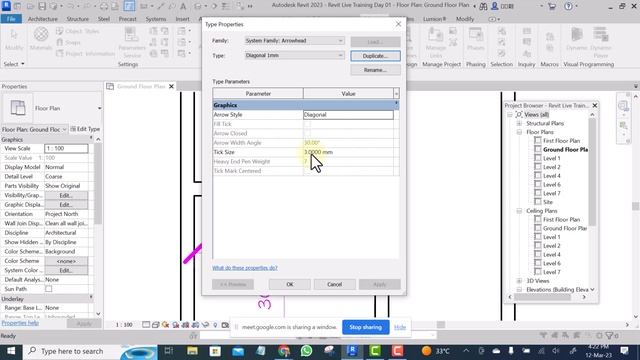
Task: Switch to the Structure ribbon tab
Action: tap(77, 19)
